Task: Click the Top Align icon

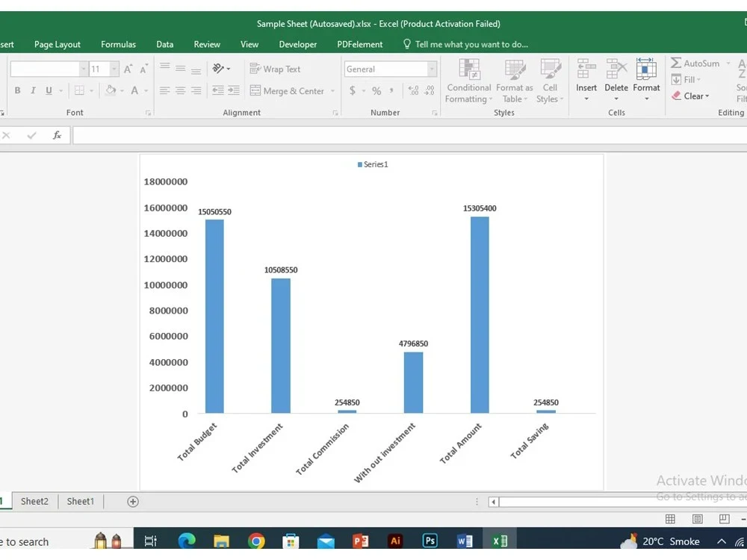Action: point(165,68)
